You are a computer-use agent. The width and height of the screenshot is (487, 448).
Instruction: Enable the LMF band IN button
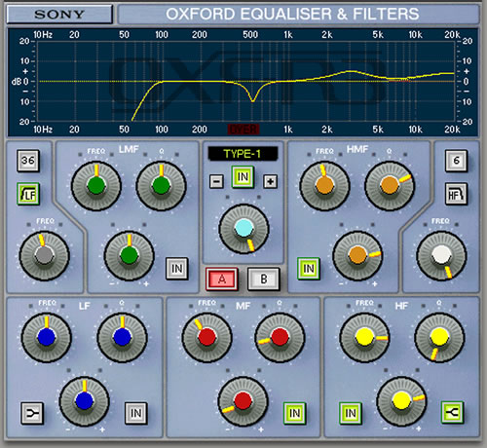click(x=177, y=269)
